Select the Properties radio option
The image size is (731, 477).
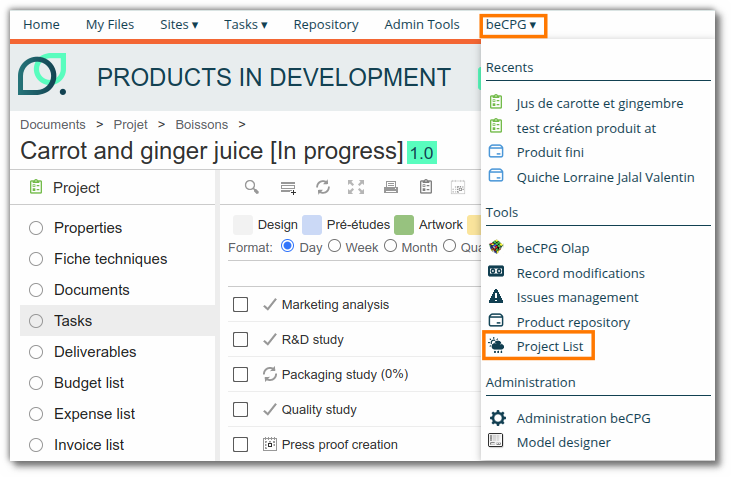[x=36, y=228]
